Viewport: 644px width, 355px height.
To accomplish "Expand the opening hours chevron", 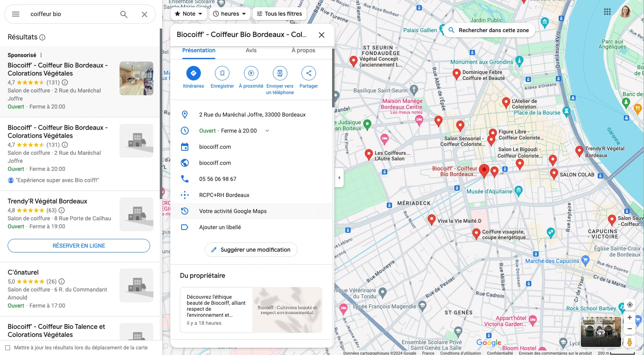I will pyautogui.click(x=267, y=131).
